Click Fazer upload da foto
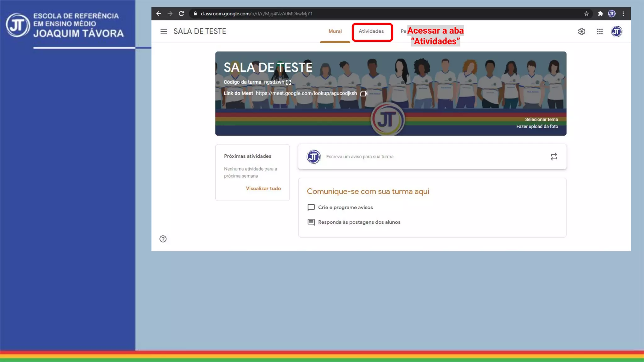The width and height of the screenshot is (644, 362). coord(537,126)
